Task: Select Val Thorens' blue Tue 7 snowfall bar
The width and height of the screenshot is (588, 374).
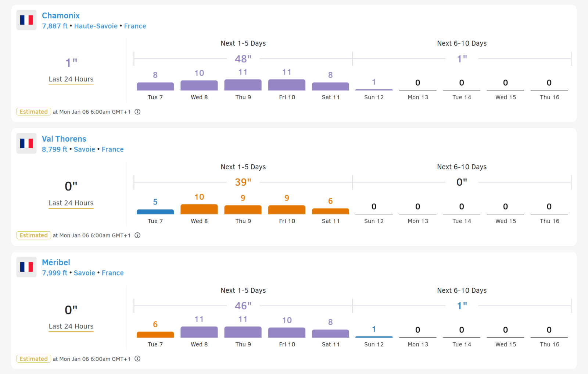Action: tap(155, 212)
